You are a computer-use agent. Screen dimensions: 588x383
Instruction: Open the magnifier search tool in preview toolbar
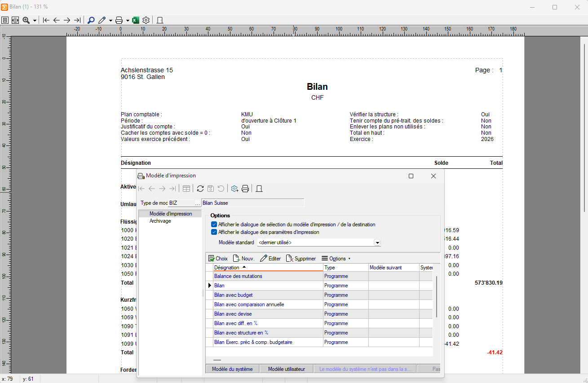91,20
